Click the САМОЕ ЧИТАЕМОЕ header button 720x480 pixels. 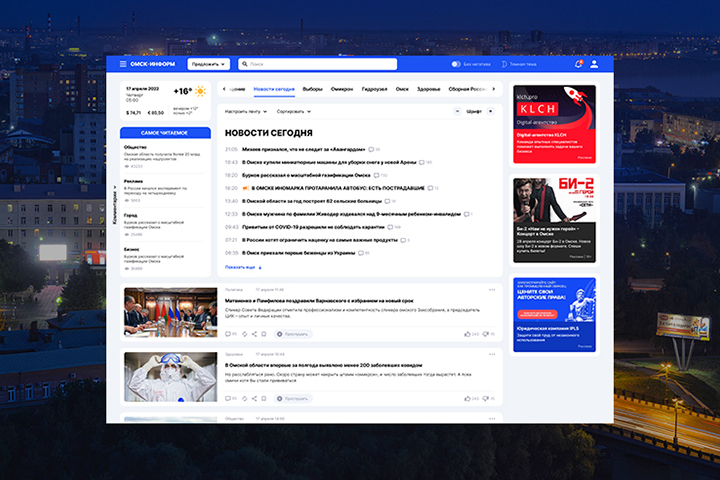click(165, 133)
